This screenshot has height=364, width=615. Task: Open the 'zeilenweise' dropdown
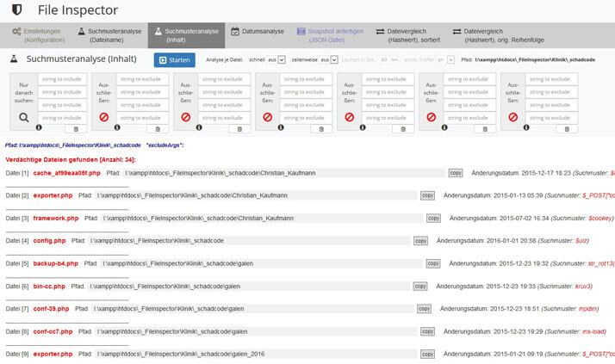(329, 60)
